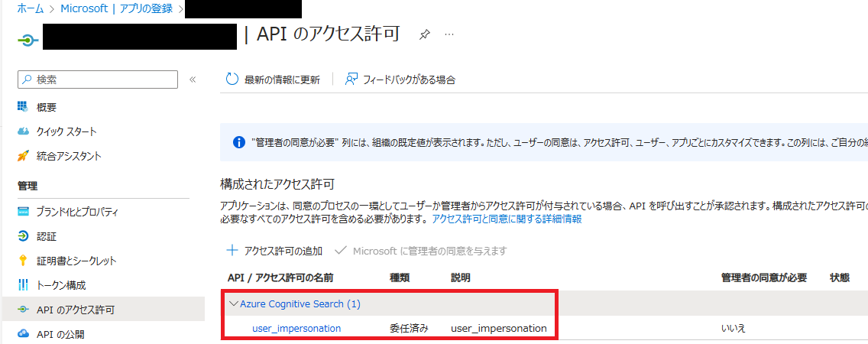
Task: Open the ellipsis more options menu
Action: [449, 34]
